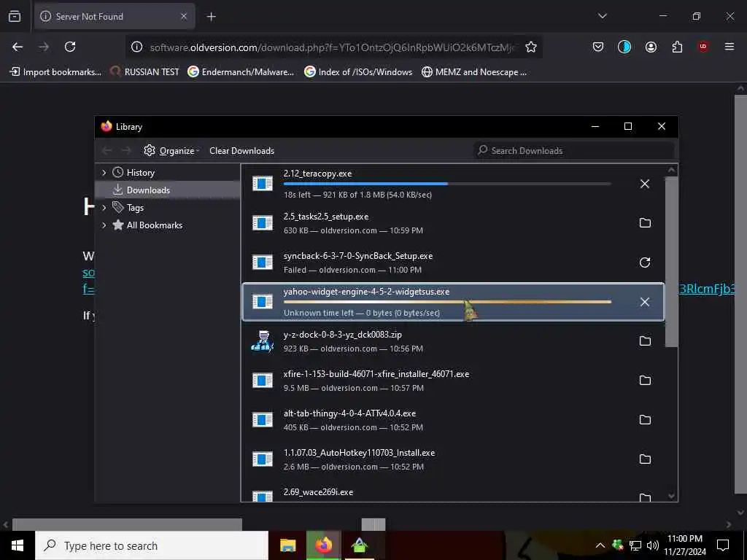Click the Windows taskbar search box
747x560 pixels.
[152, 545]
